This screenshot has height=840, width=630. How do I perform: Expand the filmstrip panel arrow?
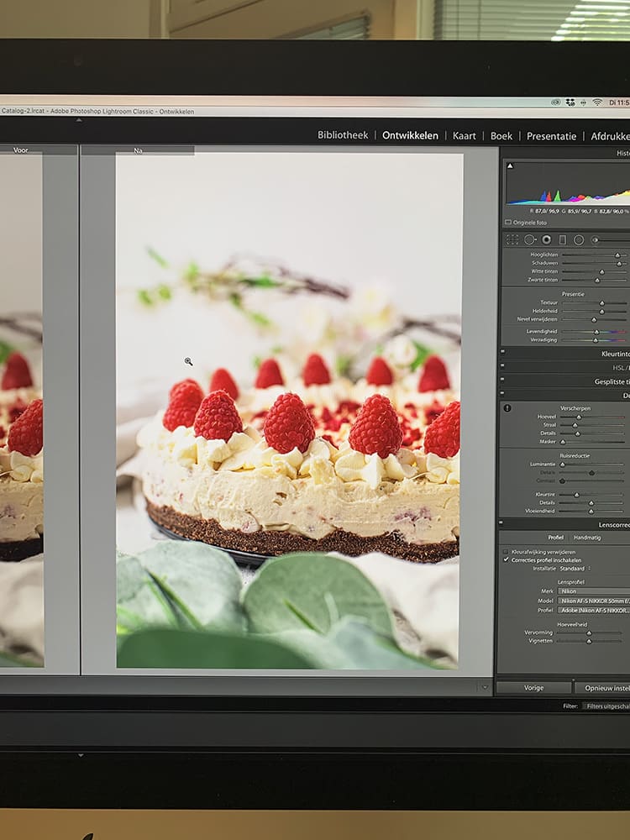click(x=81, y=755)
